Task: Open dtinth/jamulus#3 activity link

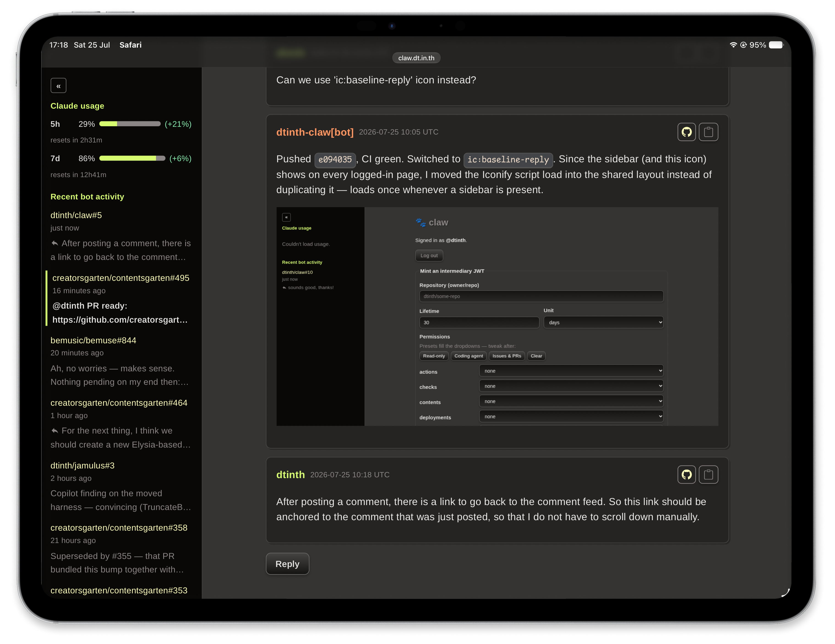Action: tap(83, 465)
